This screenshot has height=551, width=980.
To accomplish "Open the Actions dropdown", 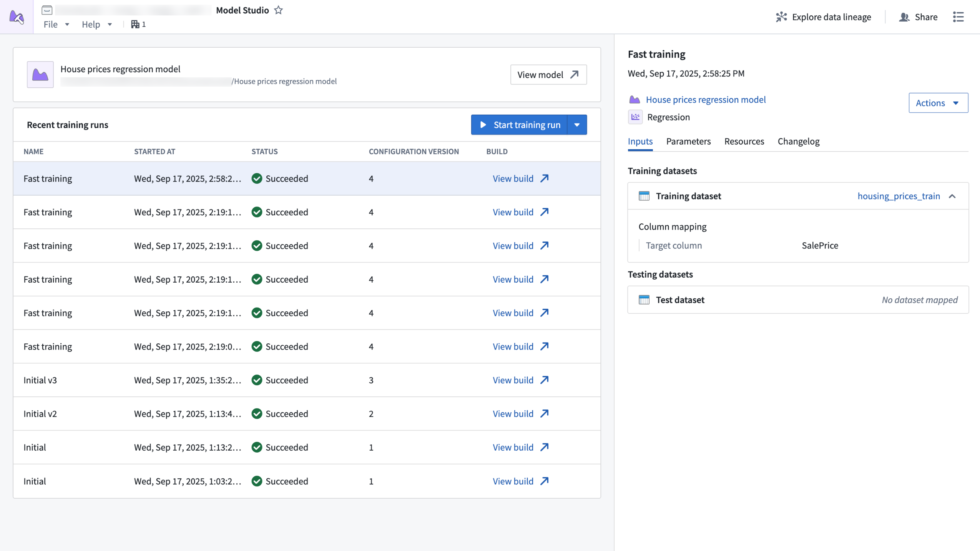I will [938, 103].
